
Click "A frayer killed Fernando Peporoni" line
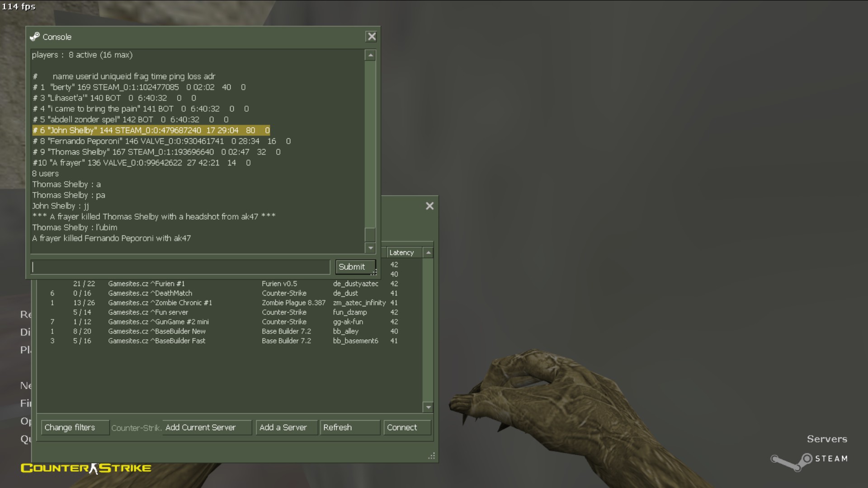tap(111, 238)
